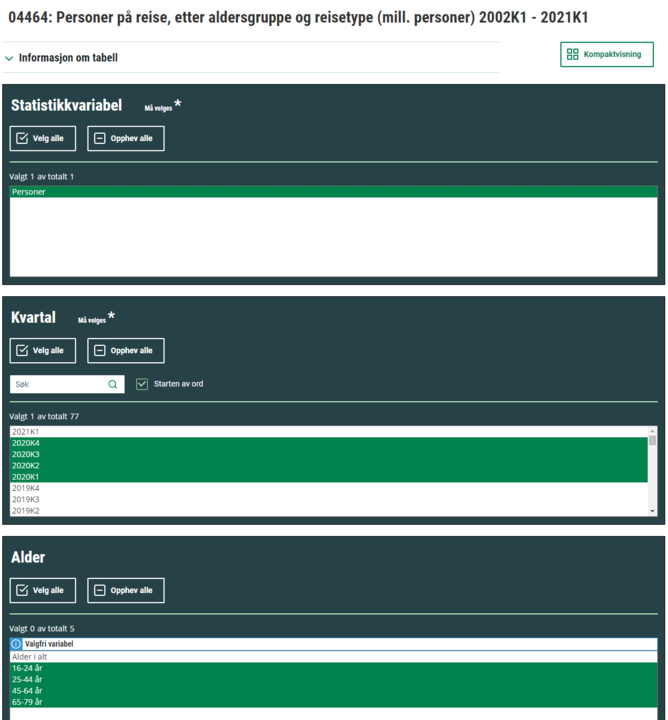Click Opphev alle in Statistikkvariabel section
Screen dimensions: 668x720
click(126, 138)
